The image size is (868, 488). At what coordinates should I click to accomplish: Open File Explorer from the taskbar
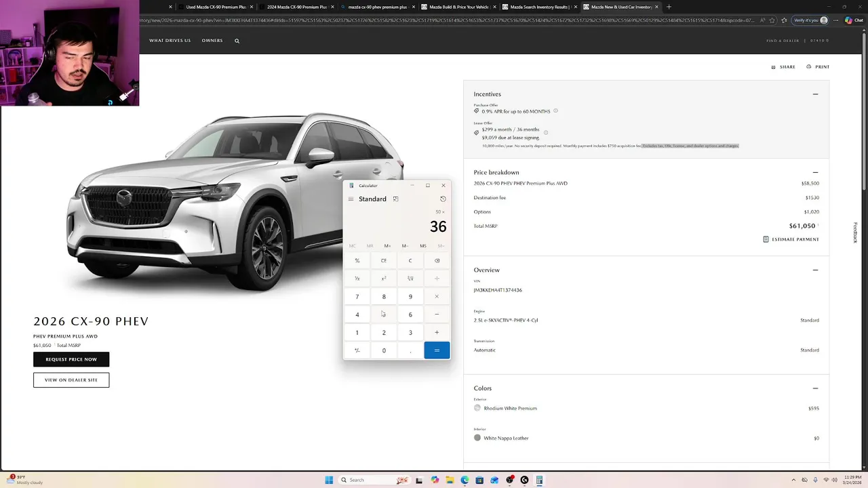[x=449, y=480]
